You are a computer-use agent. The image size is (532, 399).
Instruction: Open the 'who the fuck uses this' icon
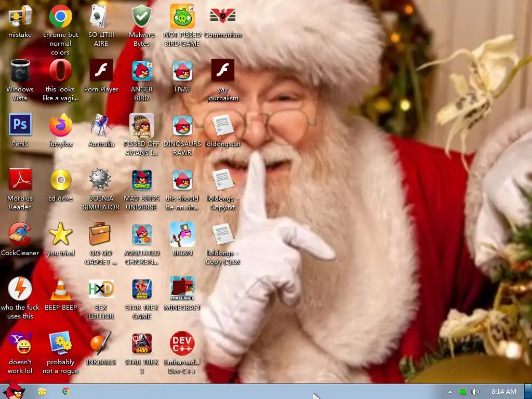coord(20,288)
